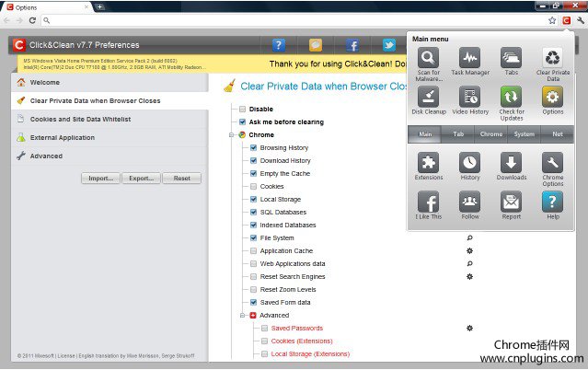
Task: Open External Application sidebar section
Action: click(x=110, y=137)
